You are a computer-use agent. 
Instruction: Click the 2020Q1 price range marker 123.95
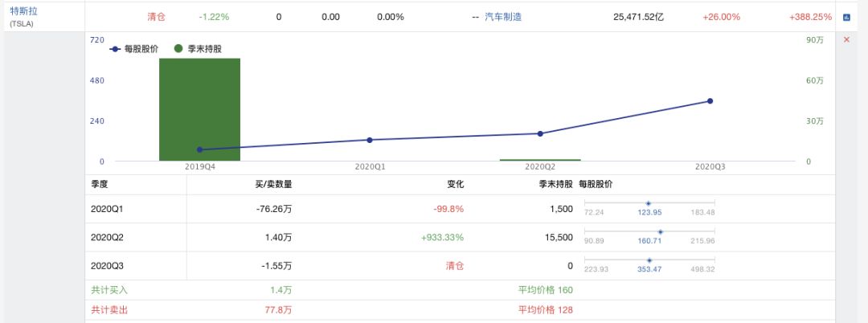[x=649, y=203]
